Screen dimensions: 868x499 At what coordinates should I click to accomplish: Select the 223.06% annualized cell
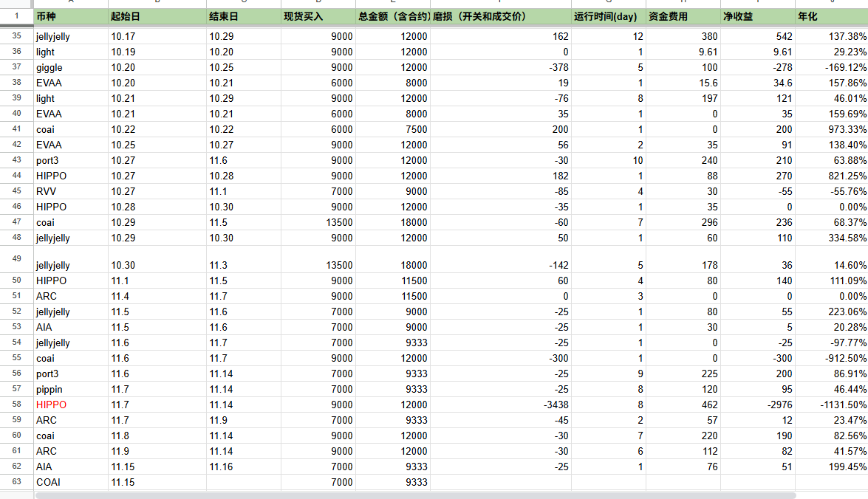click(832, 312)
